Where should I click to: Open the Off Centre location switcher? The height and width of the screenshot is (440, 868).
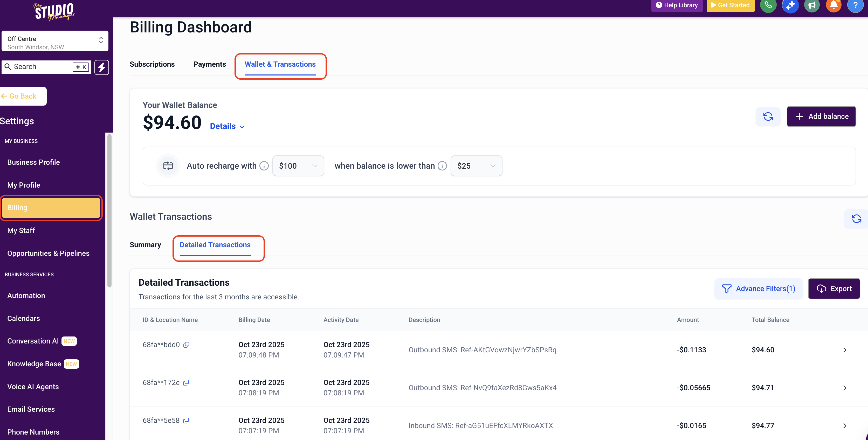coord(54,41)
